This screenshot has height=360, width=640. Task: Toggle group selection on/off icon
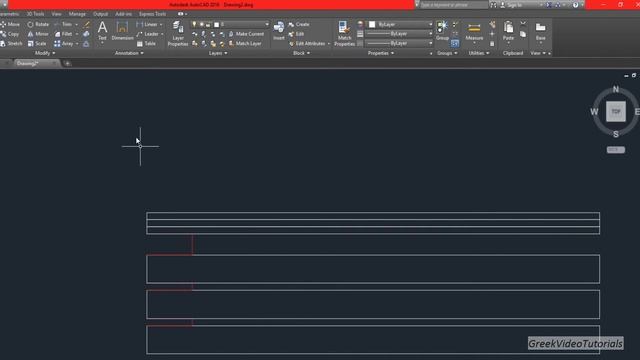pyautogui.click(x=455, y=43)
